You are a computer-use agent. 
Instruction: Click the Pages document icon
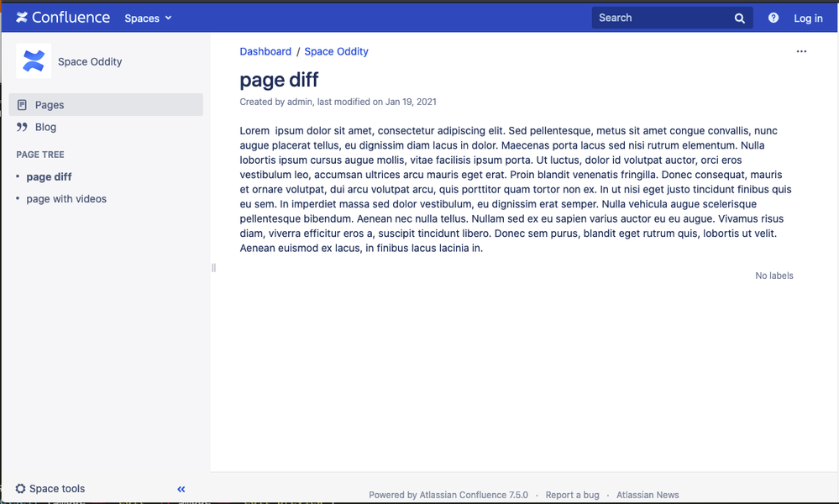tap(22, 105)
